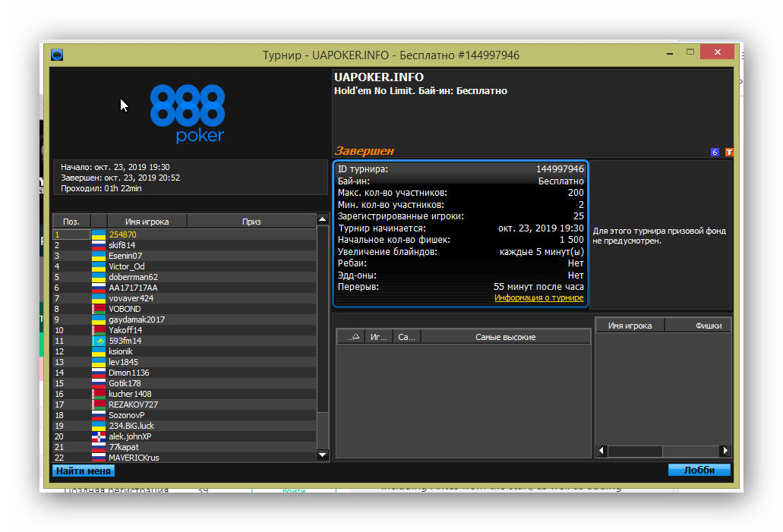
Task: Click the up arrow of the standings scrollbar
Action: coord(323,219)
